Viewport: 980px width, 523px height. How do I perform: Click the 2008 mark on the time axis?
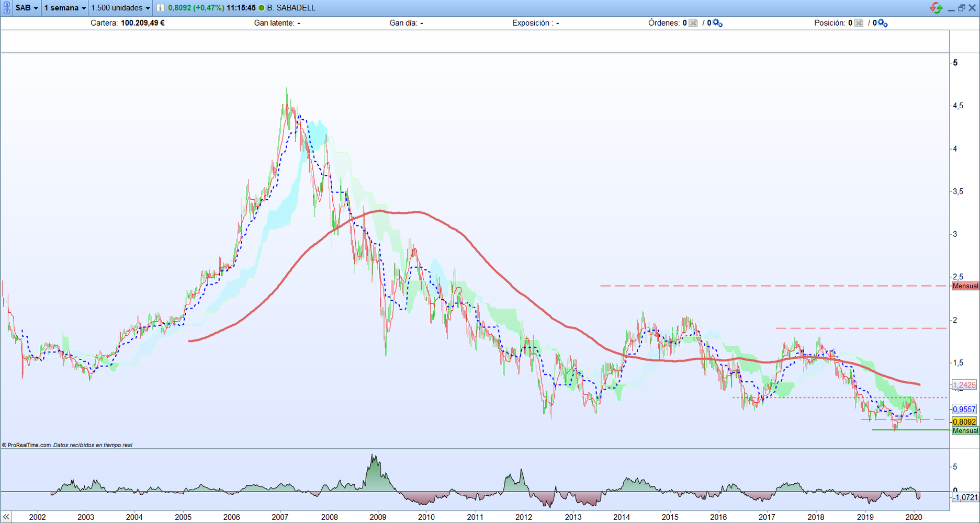coord(329,517)
